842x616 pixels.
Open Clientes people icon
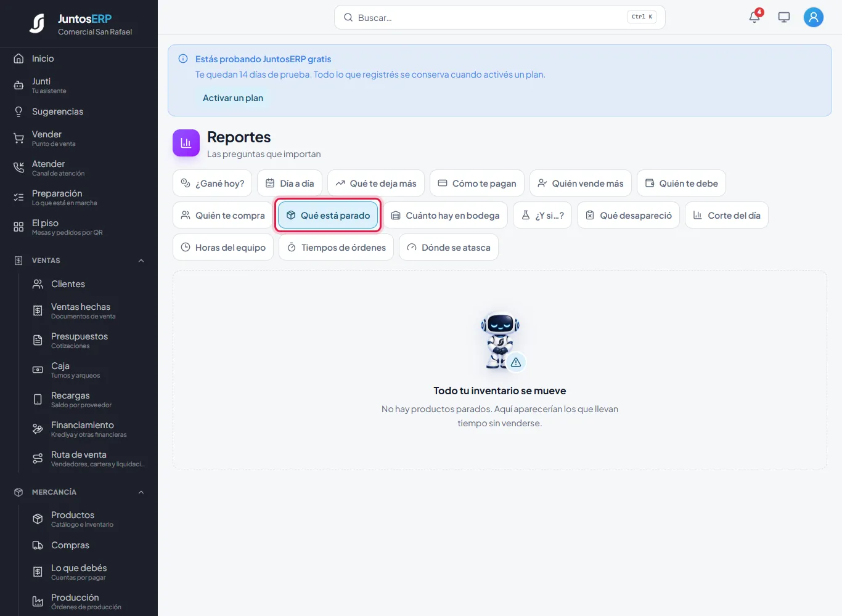coord(38,284)
